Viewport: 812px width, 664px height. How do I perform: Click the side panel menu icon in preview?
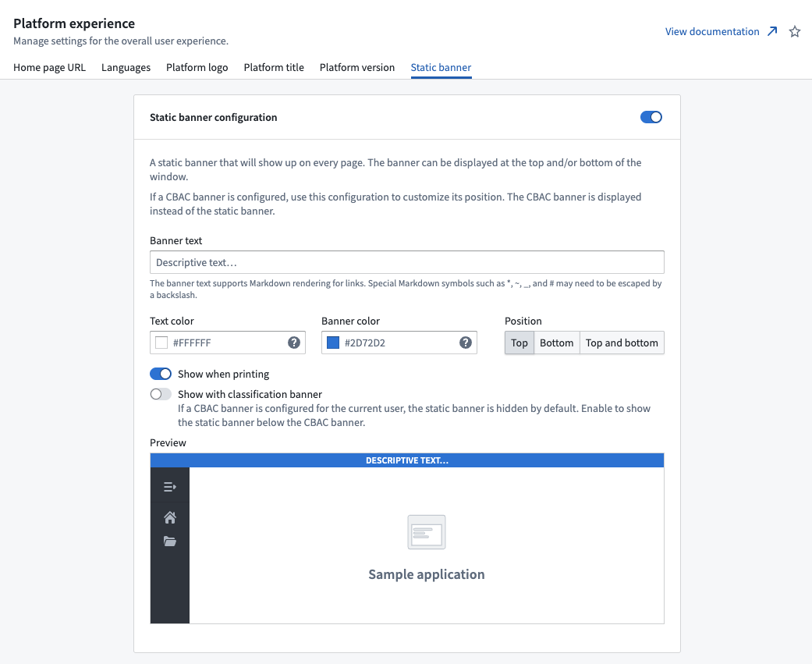169,486
